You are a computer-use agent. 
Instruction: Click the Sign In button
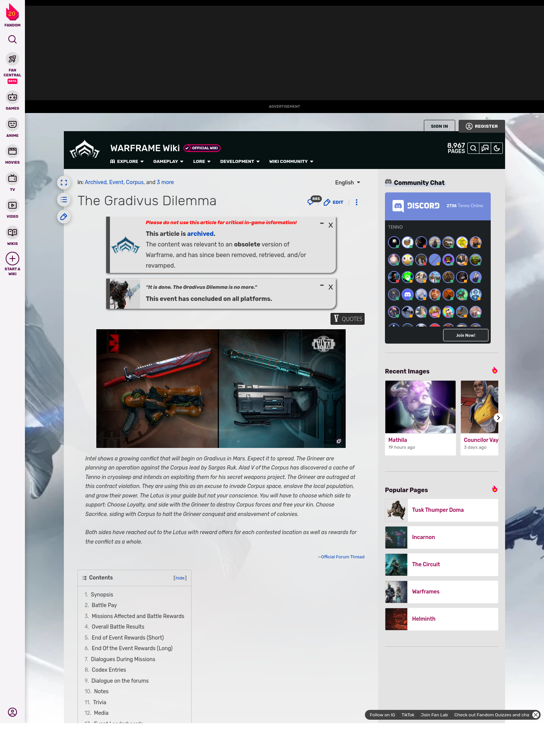[x=439, y=126]
